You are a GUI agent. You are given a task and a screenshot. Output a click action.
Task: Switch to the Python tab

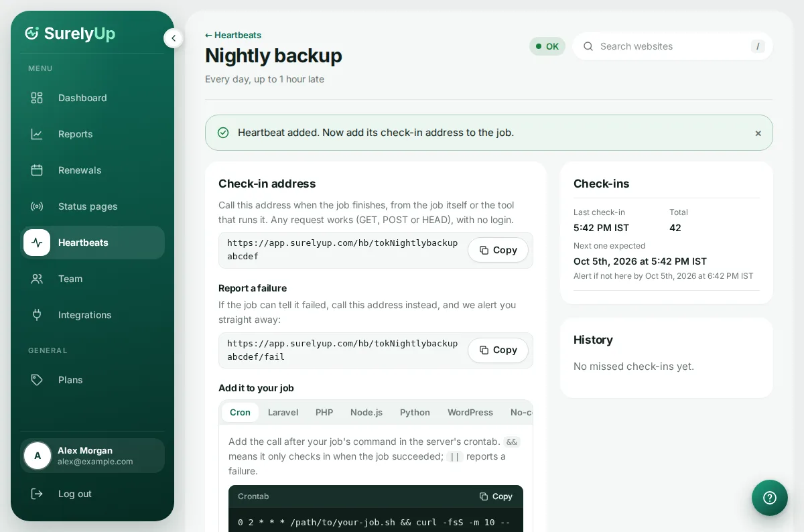(x=415, y=412)
